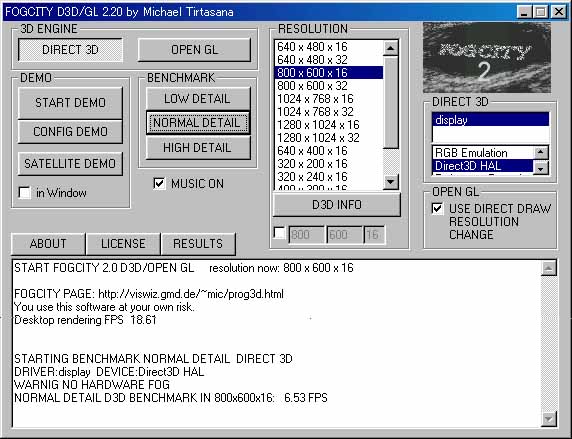
Task: Select resolution 640 x 400 x 16
Action: 329,151
